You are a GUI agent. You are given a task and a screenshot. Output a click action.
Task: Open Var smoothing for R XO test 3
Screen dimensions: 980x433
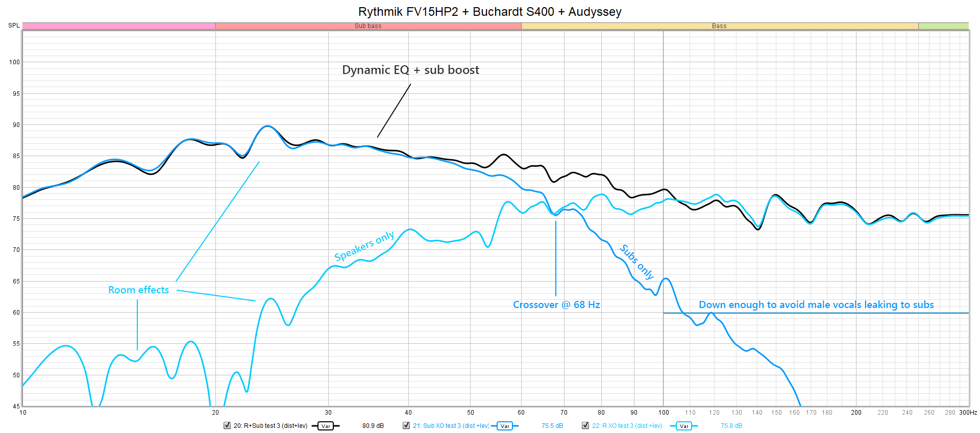[x=684, y=426]
